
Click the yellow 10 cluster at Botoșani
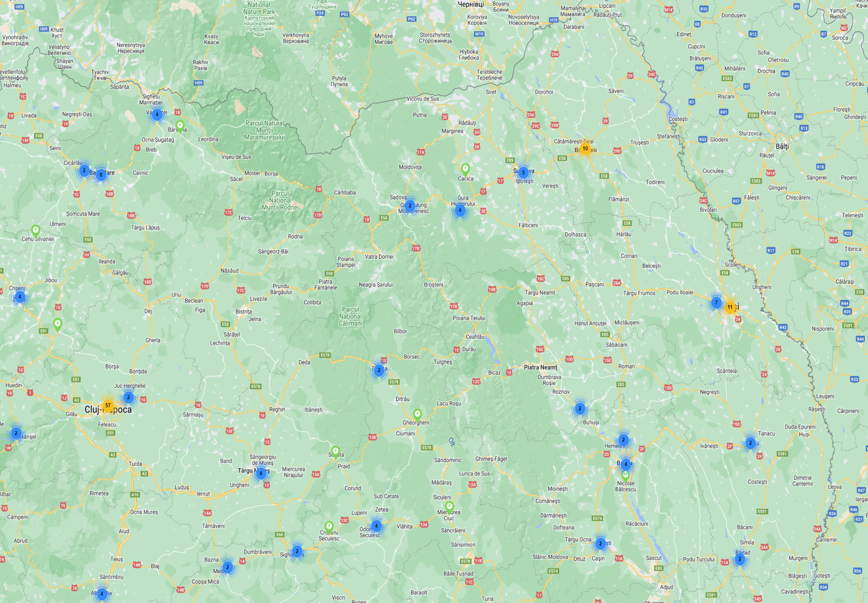click(x=585, y=149)
